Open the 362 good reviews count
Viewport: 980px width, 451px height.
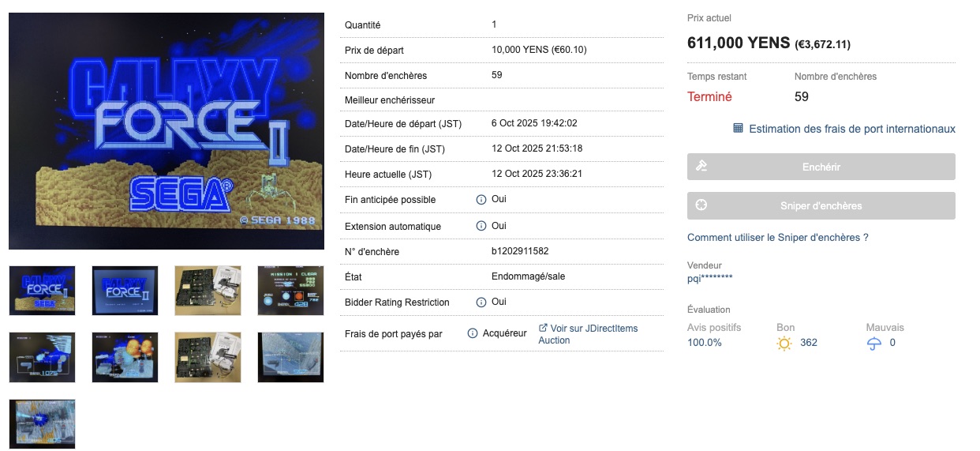(808, 343)
